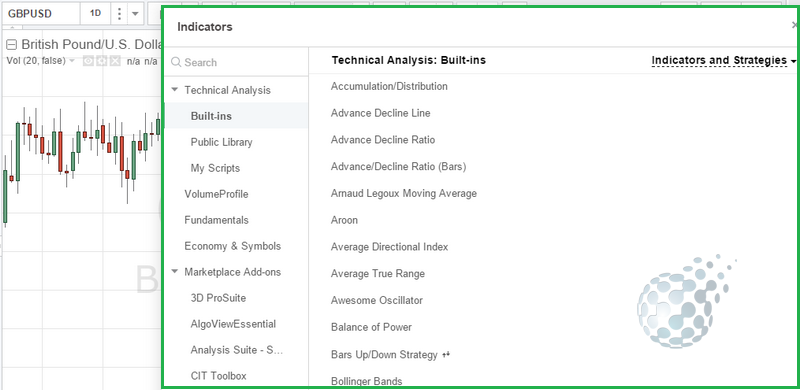The width and height of the screenshot is (800, 390).
Task: Toggle Vol indicator visibility eye icon
Action: point(88,61)
